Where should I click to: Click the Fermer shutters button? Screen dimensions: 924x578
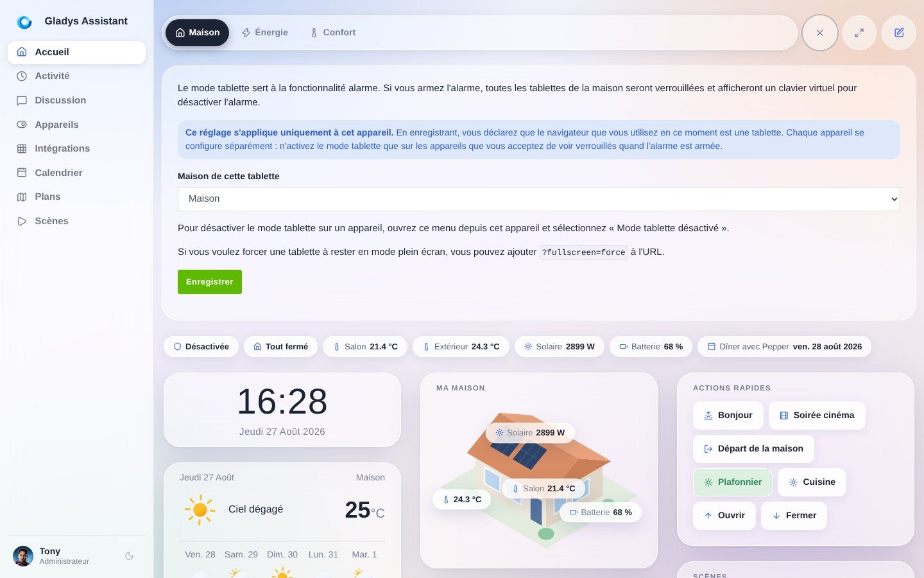click(794, 516)
